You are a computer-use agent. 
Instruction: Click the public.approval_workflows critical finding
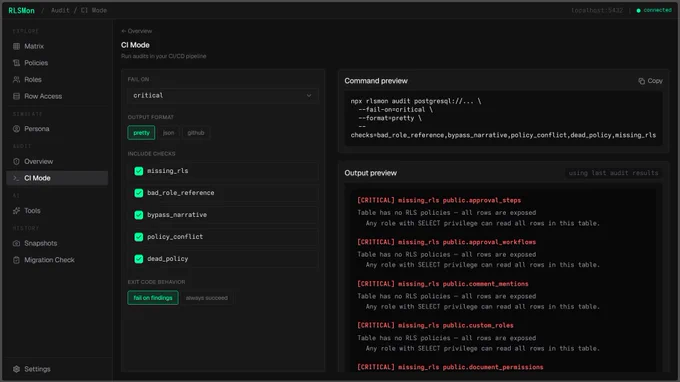click(447, 242)
